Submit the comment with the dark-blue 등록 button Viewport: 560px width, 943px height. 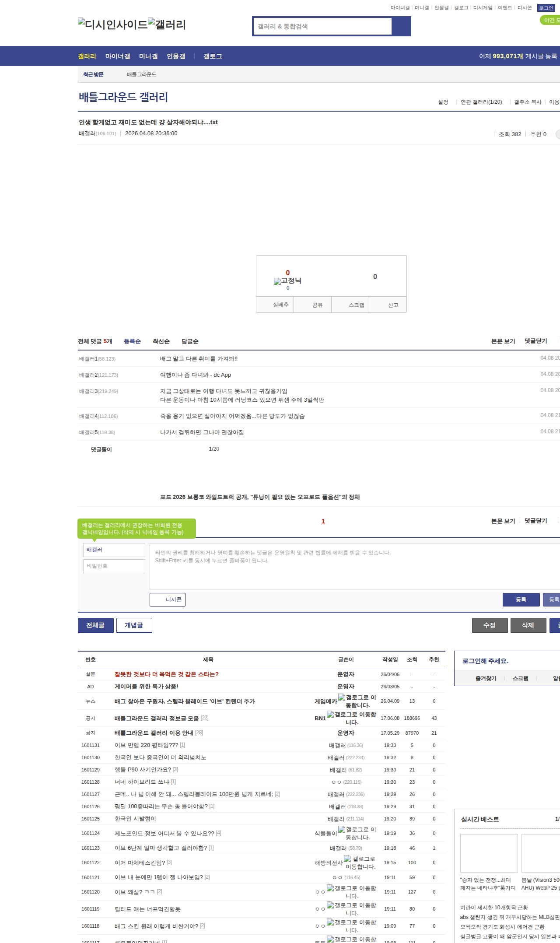[521, 599]
